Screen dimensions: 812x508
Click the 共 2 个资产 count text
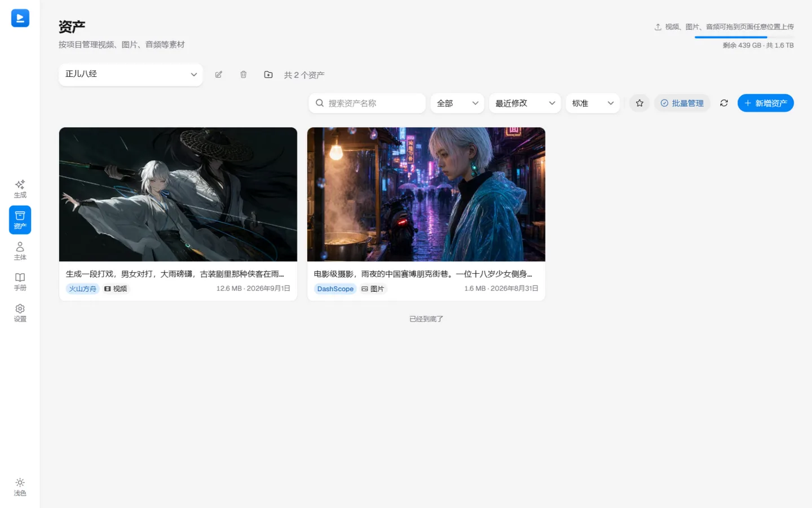coord(304,75)
